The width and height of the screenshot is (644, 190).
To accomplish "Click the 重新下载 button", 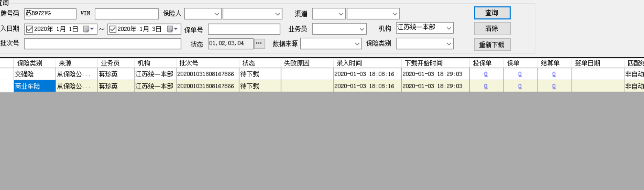I will 492,45.
